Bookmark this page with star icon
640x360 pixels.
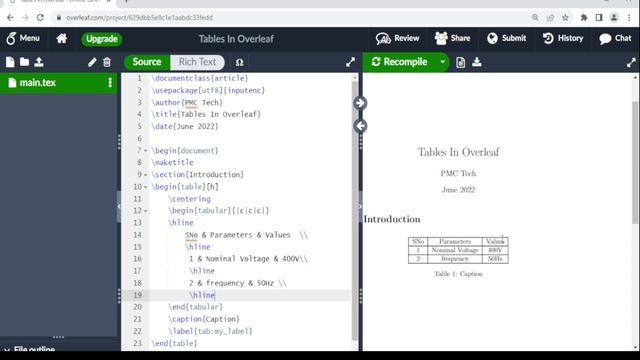point(565,18)
